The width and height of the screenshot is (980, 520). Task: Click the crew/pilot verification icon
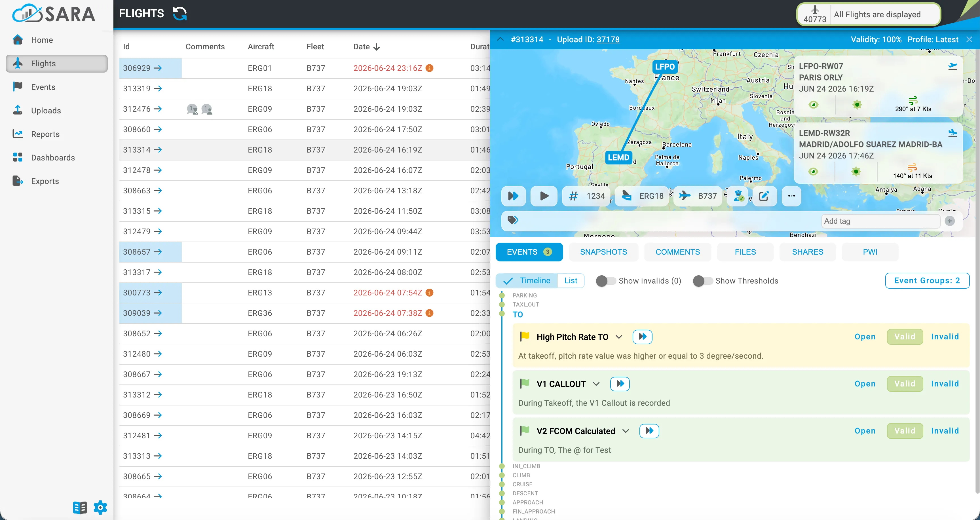click(x=738, y=196)
